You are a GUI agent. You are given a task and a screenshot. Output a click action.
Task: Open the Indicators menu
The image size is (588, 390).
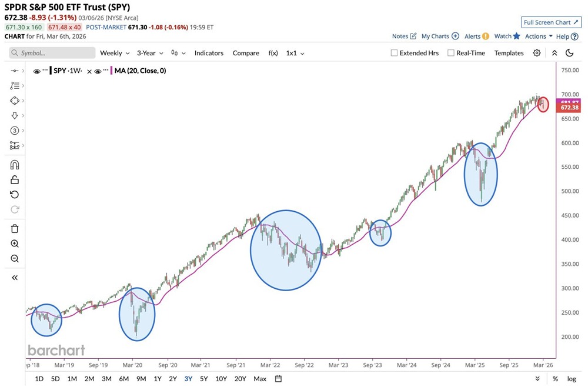click(209, 53)
